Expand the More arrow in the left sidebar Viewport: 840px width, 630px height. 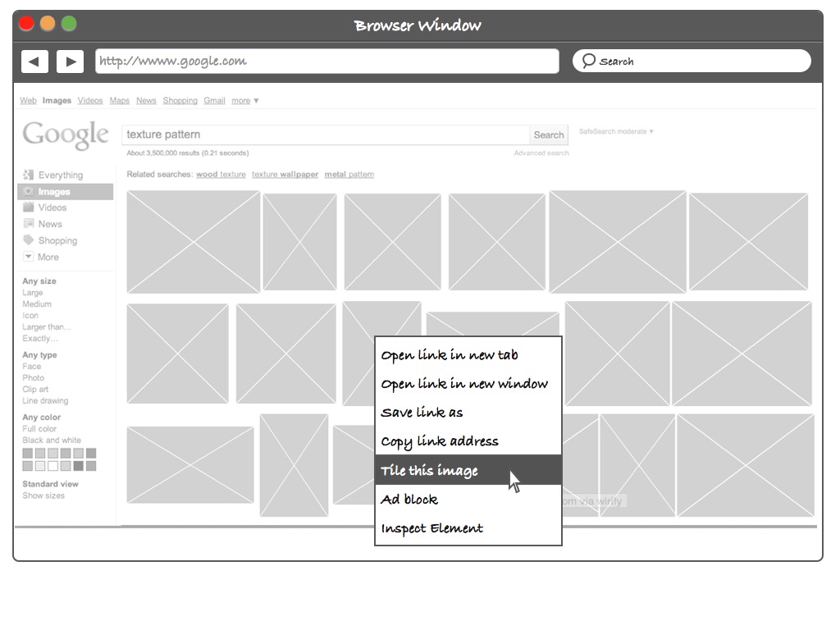coord(29,257)
